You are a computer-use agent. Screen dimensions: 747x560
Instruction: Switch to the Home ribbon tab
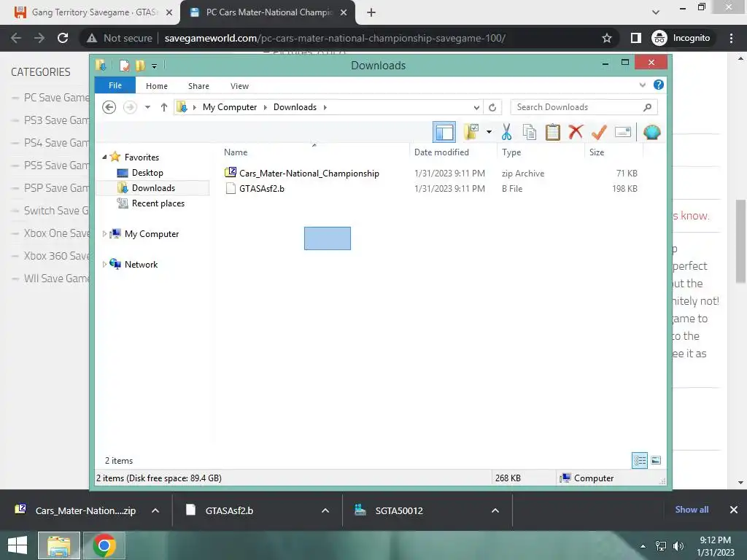(x=157, y=86)
